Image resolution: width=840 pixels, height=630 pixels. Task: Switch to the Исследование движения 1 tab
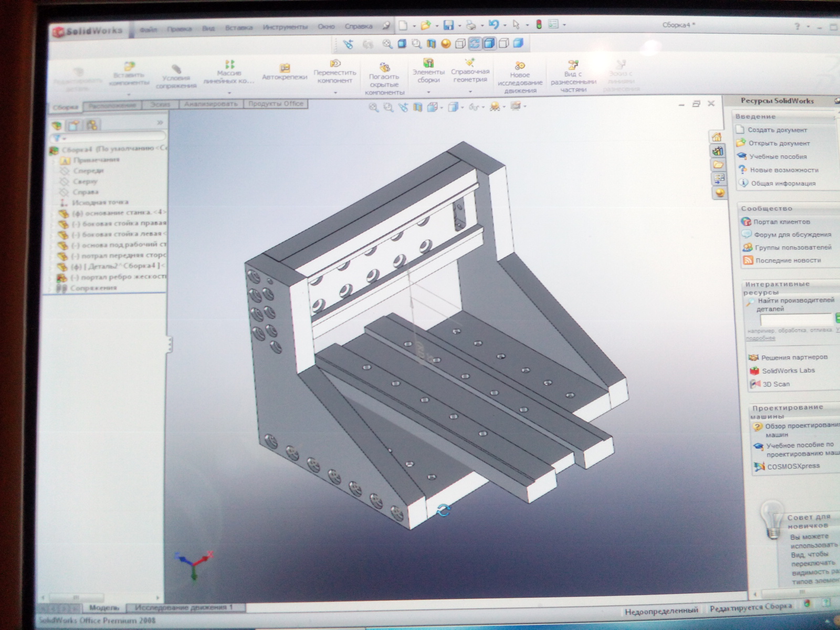[184, 607]
